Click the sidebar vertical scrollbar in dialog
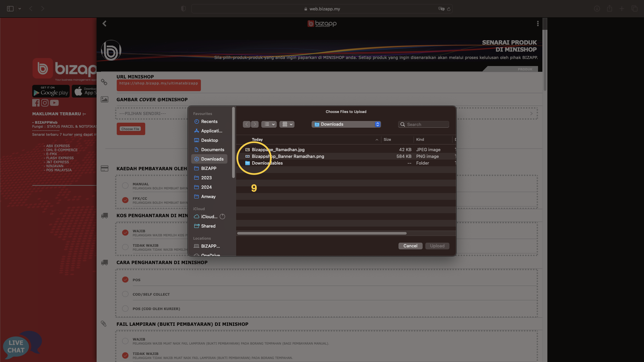 pos(233,142)
